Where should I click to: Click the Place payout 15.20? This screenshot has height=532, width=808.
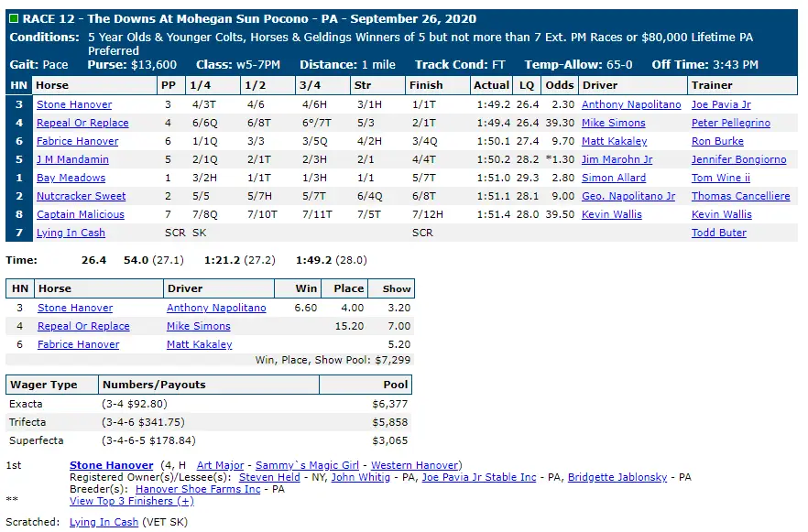(349, 327)
